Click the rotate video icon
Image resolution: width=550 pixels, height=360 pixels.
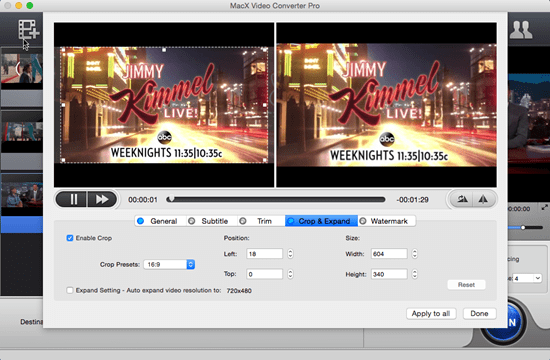(462, 200)
